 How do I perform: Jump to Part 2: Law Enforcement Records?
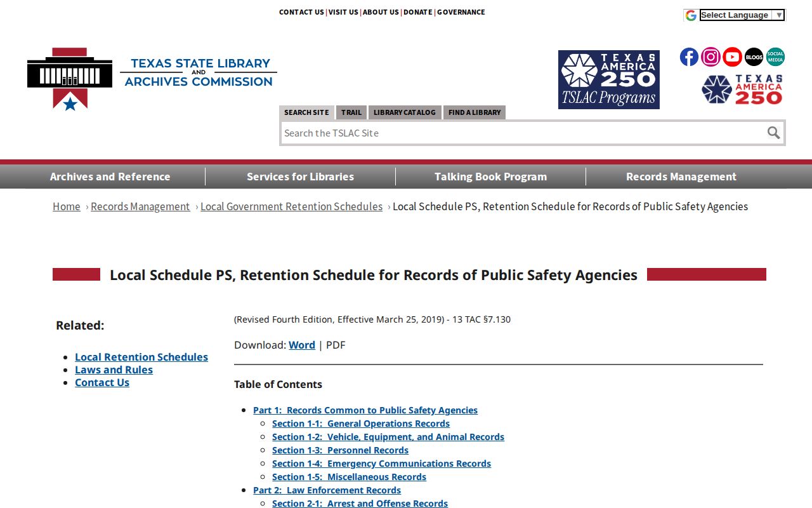point(327,490)
